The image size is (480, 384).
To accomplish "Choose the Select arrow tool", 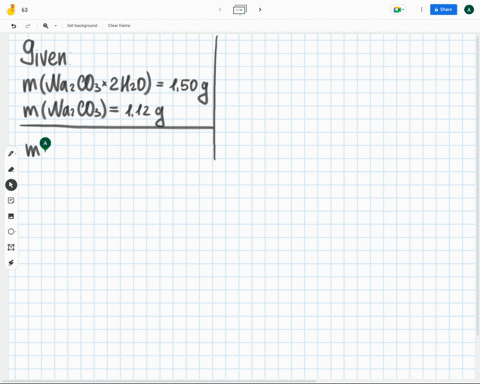I will (x=11, y=185).
